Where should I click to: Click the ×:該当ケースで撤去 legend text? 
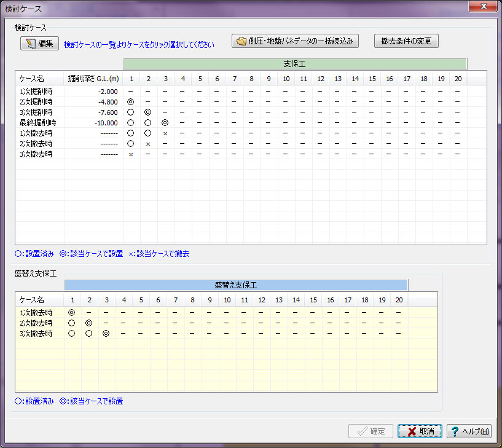pyautogui.click(x=159, y=254)
